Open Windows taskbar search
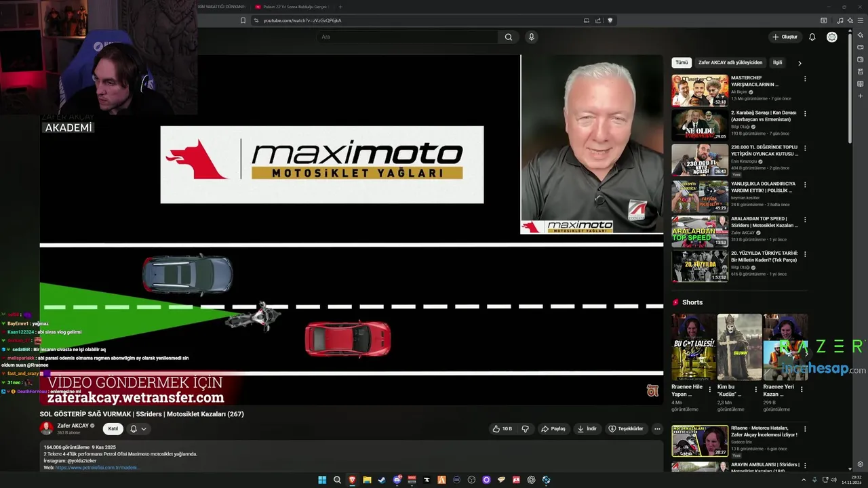 tap(337, 480)
